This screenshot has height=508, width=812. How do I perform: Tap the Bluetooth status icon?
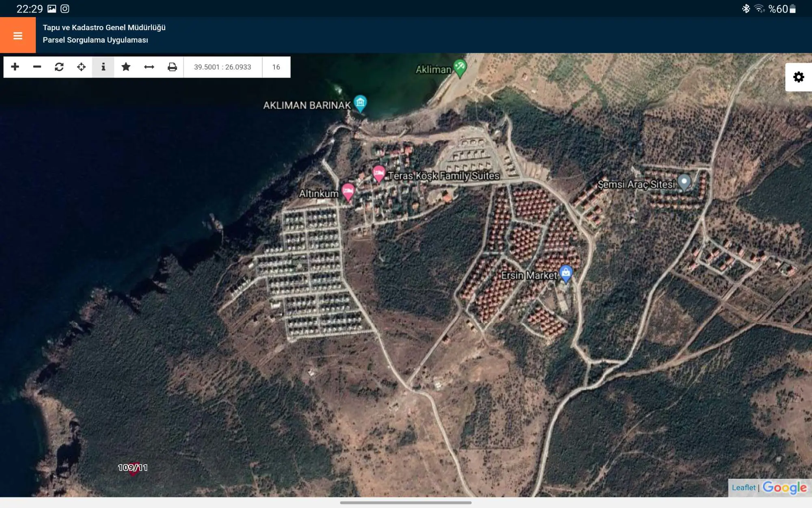pos(746,9)
